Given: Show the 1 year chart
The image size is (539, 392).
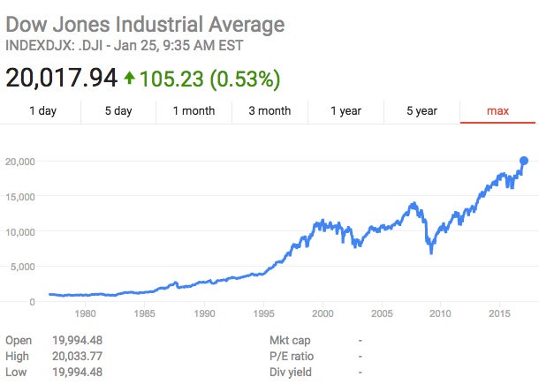Looking at the screenshot, I should click(x=345, y=111).
